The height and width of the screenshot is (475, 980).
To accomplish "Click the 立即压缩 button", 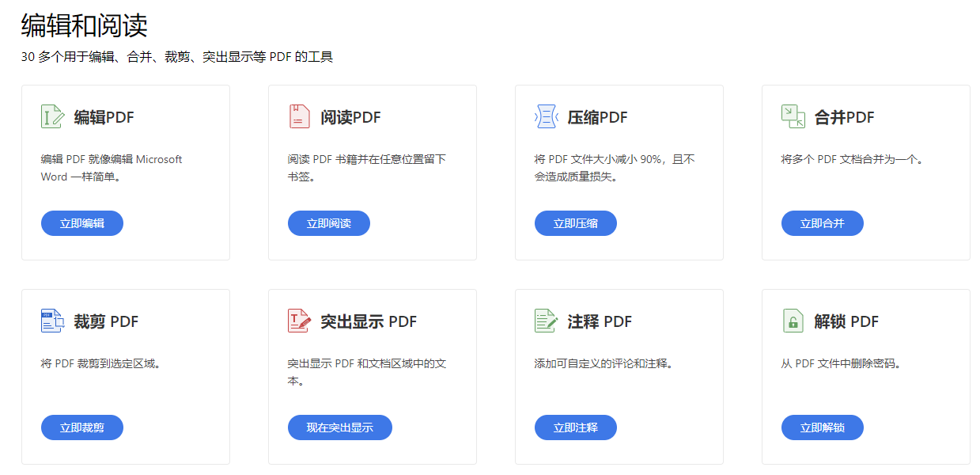I will click(576, 223).
